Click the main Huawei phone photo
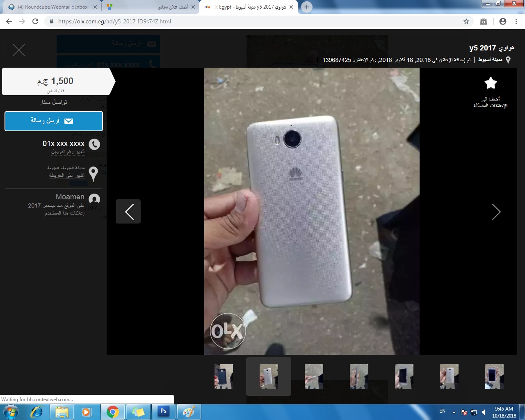This screenshot has width=525, height=420. tap(312, 211)
